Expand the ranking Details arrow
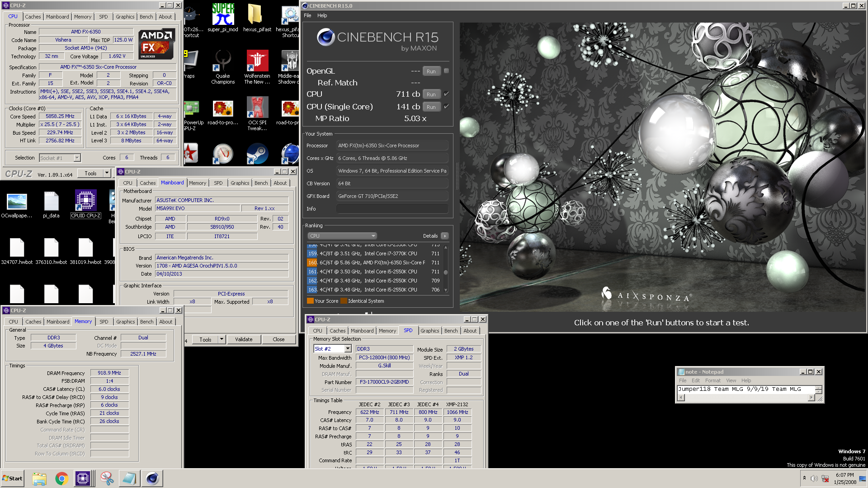 (445, 236)
